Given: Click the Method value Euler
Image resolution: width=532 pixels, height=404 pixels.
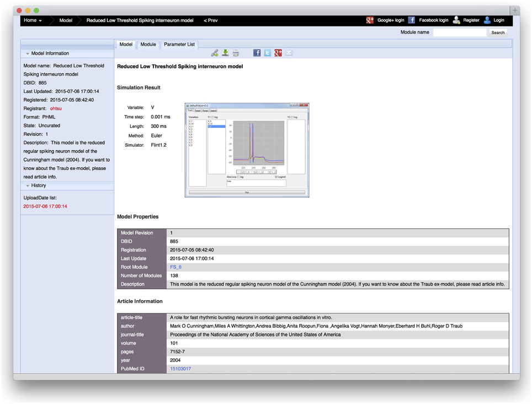Looking at the screenshot, I should (156, 135).
